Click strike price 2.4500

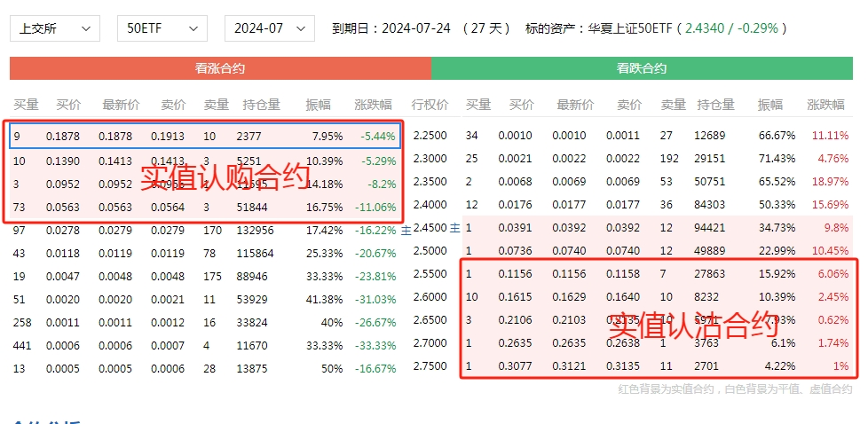(430, 227)
